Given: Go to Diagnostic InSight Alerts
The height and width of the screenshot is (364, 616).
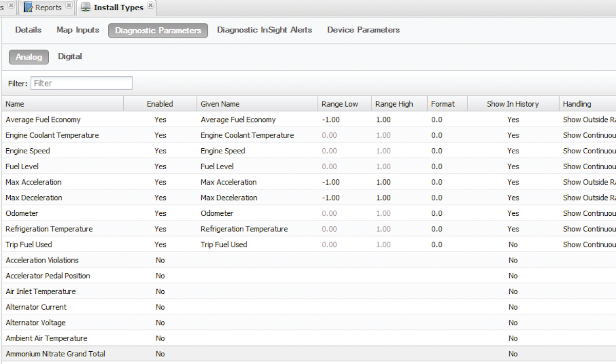Looking at the screenshot, I should pos(264,30).
